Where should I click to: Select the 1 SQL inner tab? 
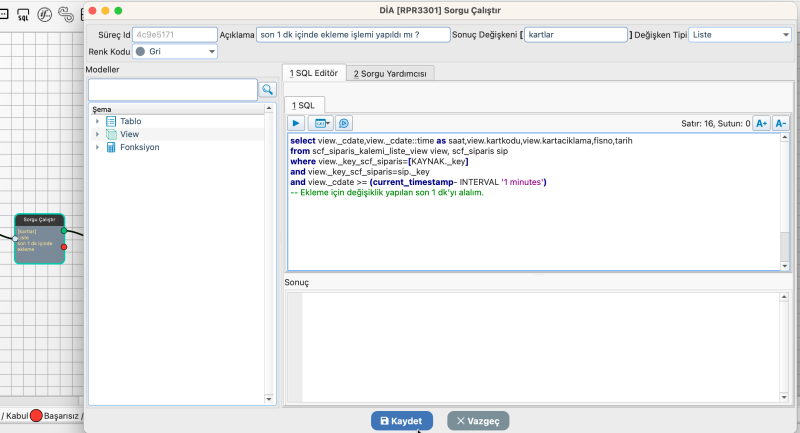coord(305,105)
